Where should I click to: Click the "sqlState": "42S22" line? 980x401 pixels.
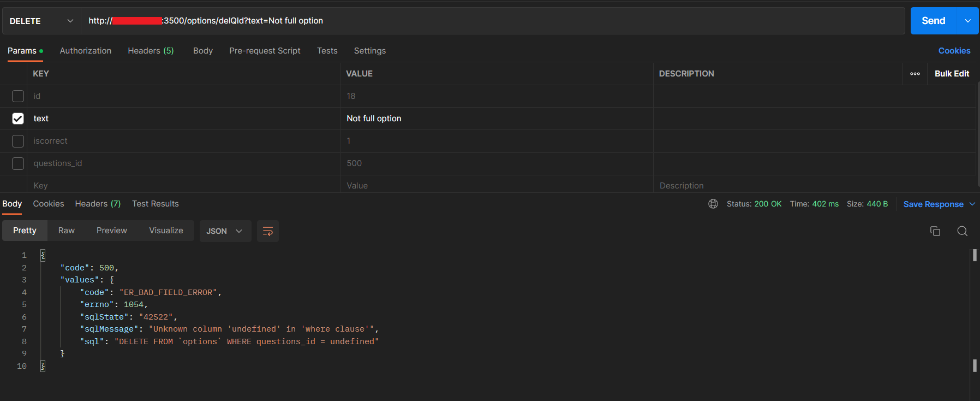tap(129, 317)
